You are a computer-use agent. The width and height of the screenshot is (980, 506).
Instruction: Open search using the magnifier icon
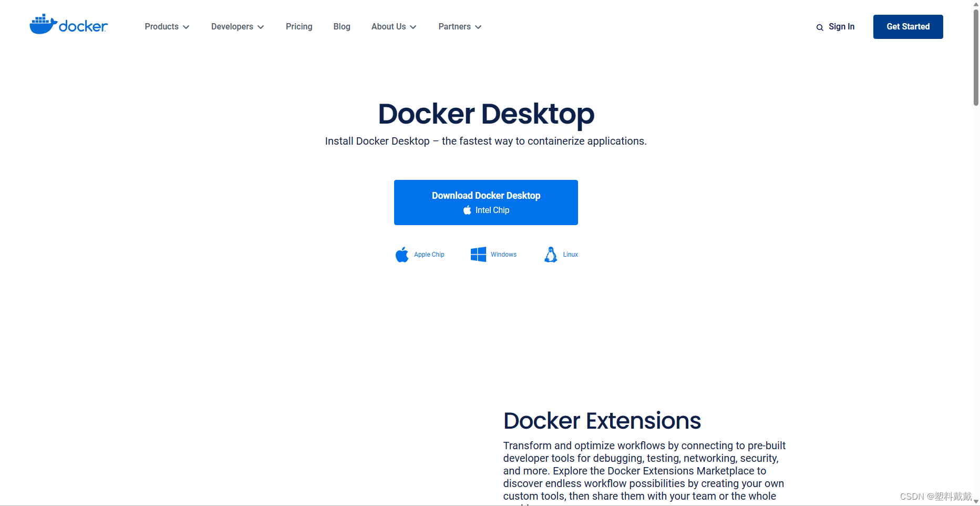[819, 27]
